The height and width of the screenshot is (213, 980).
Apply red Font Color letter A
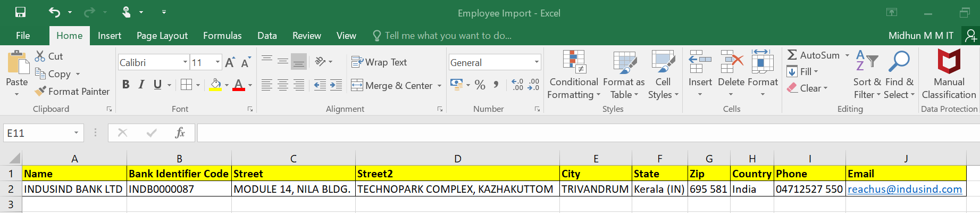(239, 85)
